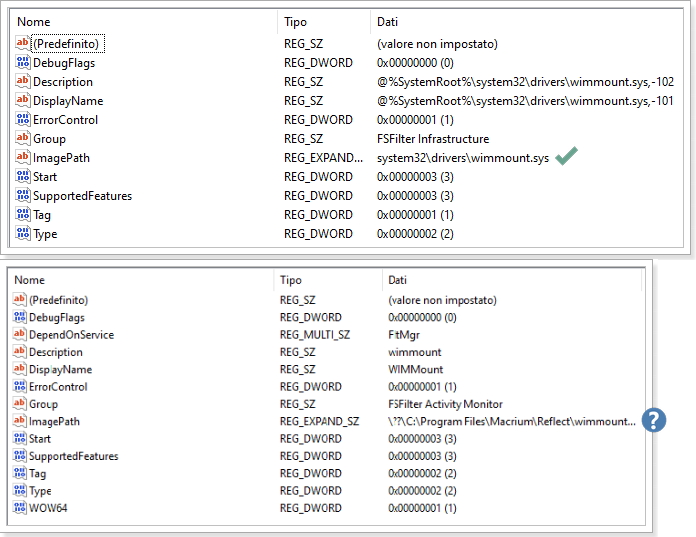Click the (Predefinito) string icon in lower pane

coord(20,299)
